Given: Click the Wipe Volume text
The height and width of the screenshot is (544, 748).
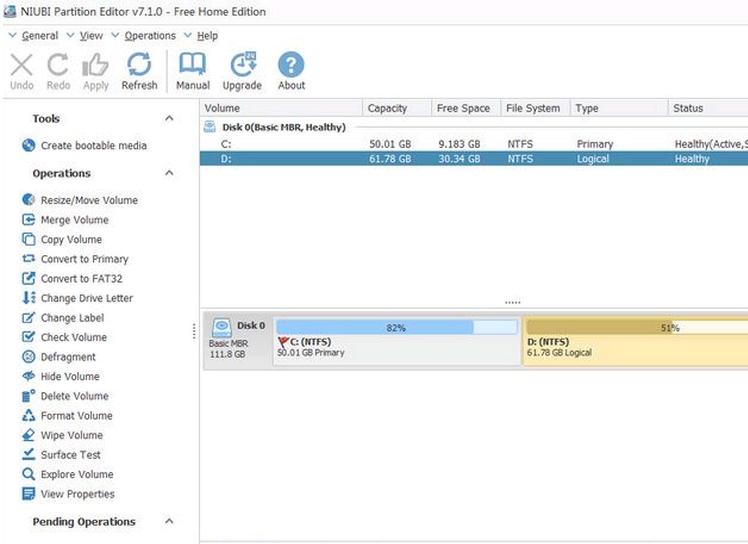Looking at the screenshot, I should pos(72,435).
